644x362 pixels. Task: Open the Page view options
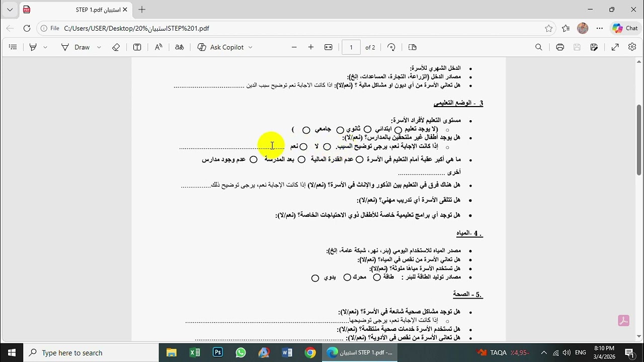[x=413, y=47]
